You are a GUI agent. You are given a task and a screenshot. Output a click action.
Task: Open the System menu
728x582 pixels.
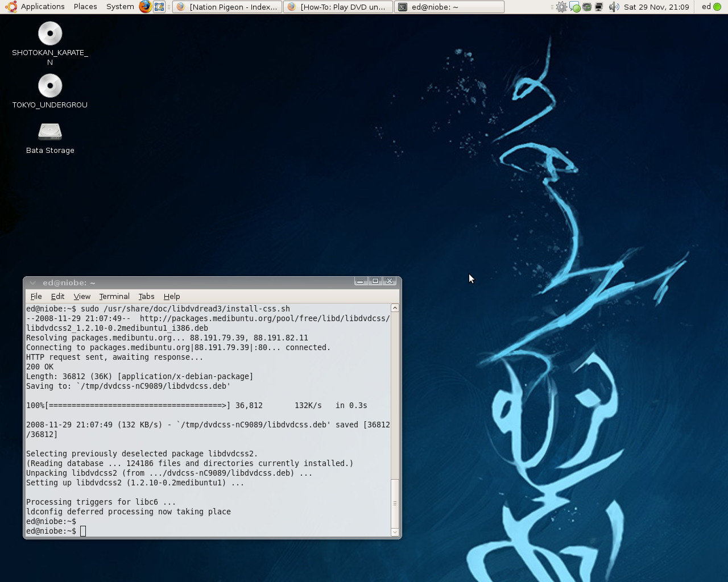[120, 7]
